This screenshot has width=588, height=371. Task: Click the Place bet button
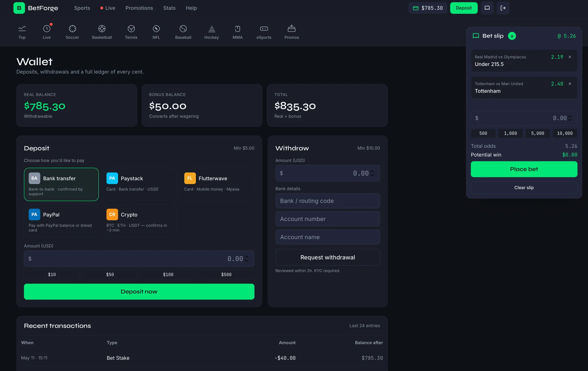click(x=524, y=169)
